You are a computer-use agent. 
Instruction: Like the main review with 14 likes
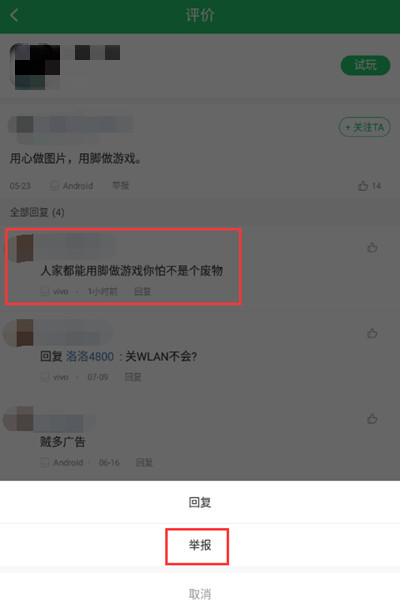click(363, 186)
